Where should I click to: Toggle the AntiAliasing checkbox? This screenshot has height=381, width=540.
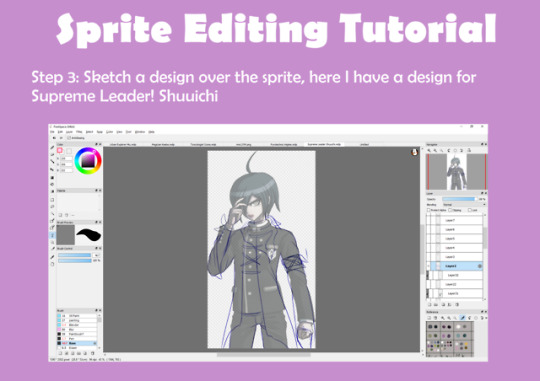click(x=69, y=138)
